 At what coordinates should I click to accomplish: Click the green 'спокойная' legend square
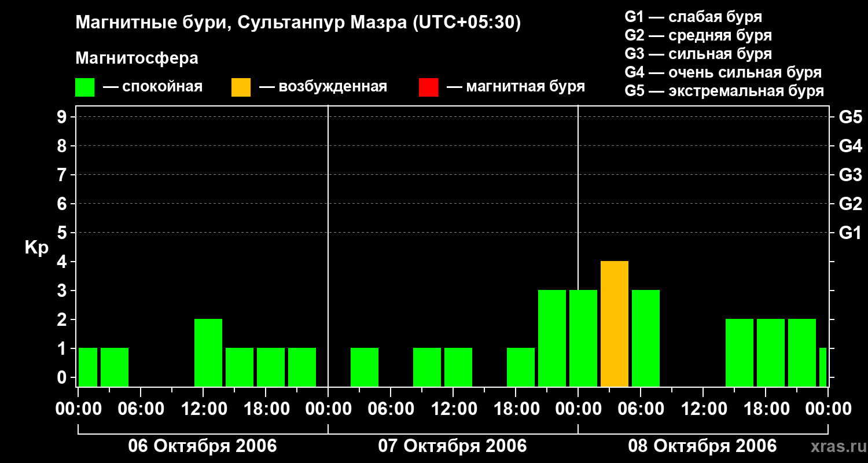[85, 87]
